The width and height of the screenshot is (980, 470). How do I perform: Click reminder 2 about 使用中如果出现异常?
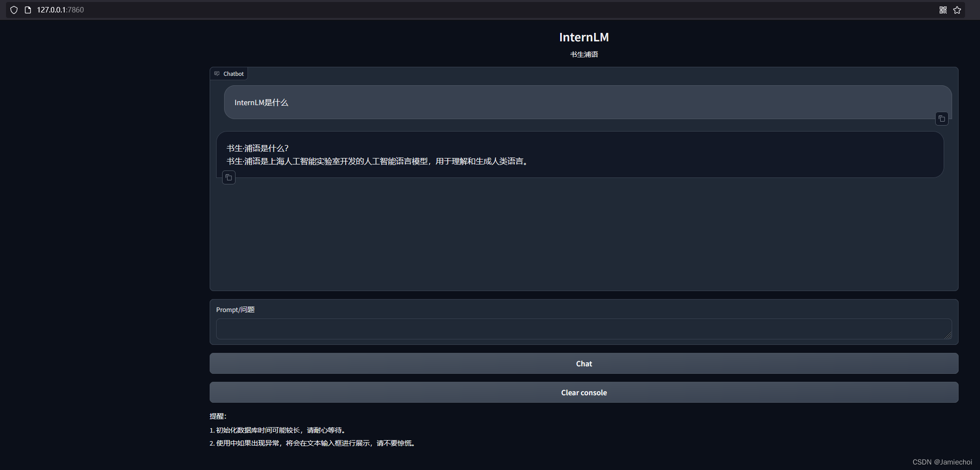pos(313,443)
